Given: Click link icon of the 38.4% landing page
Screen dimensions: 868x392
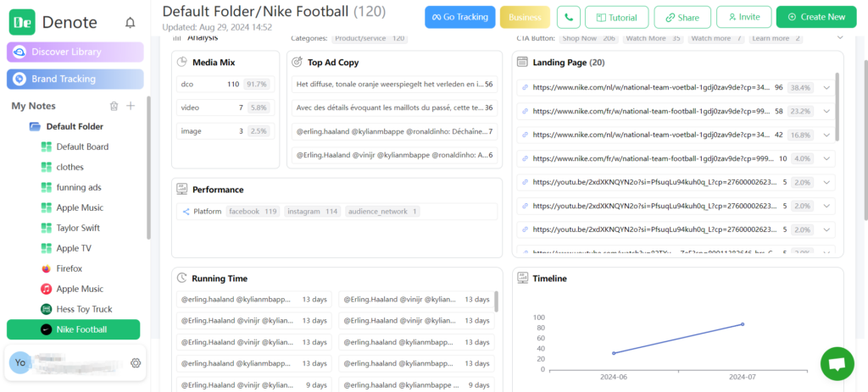Looking at the screenshot, I should point(526,87).
